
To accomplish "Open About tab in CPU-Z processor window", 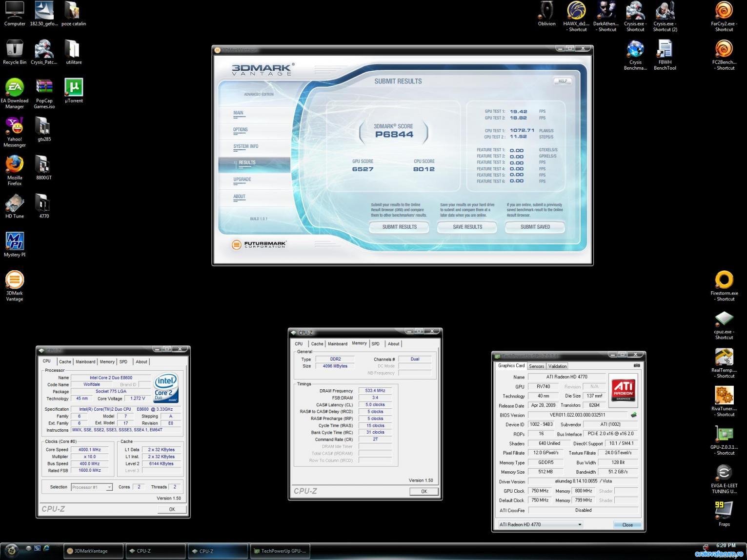I will click(141, 362).
